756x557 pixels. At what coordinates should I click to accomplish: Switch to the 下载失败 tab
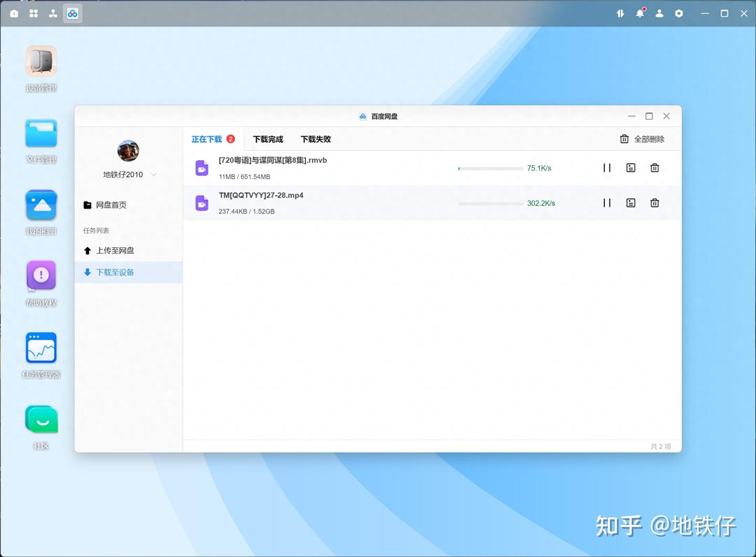[316, 139]
